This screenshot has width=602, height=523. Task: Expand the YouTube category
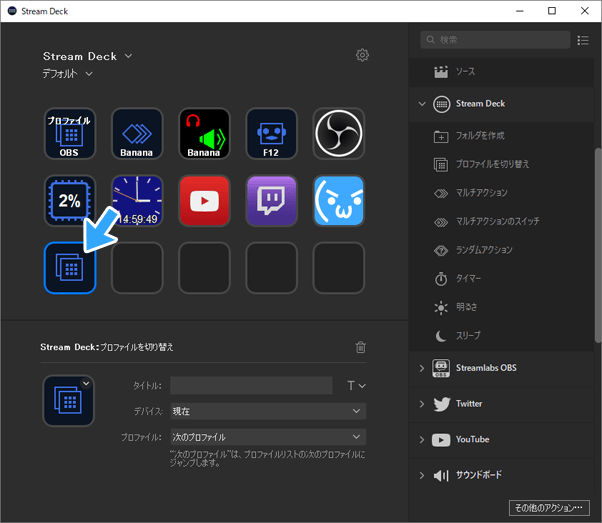pos(422,440)
